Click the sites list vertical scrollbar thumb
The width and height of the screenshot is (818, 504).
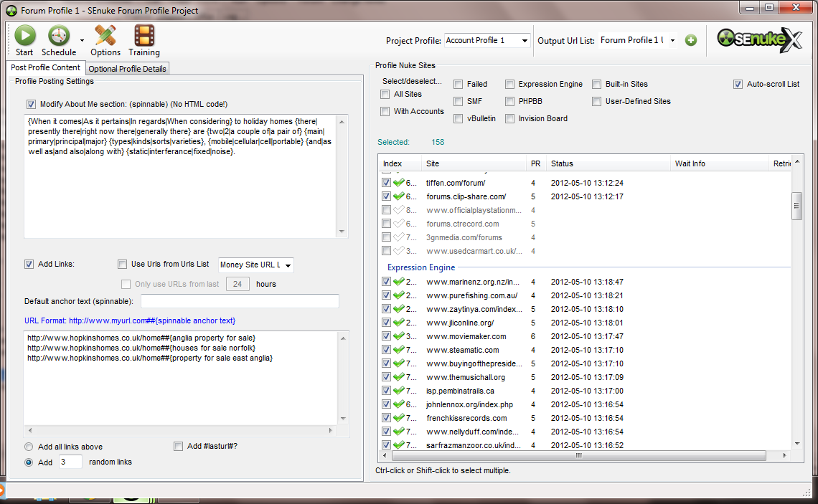coord(796,206)
